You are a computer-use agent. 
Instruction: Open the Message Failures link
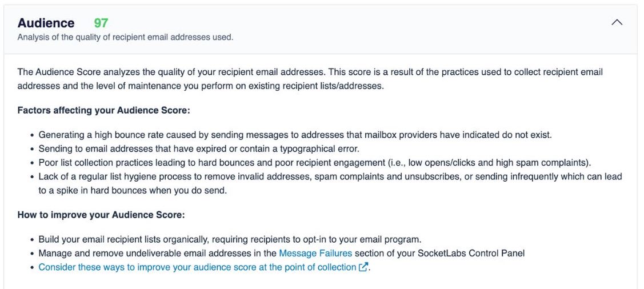pyautogui.click(x=315, y=253)
